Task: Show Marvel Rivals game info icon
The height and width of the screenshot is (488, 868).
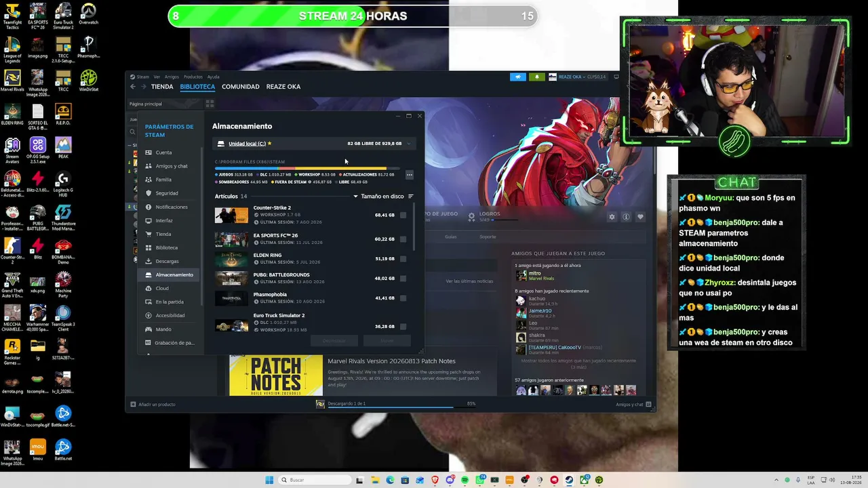Action: click(626, 217)
